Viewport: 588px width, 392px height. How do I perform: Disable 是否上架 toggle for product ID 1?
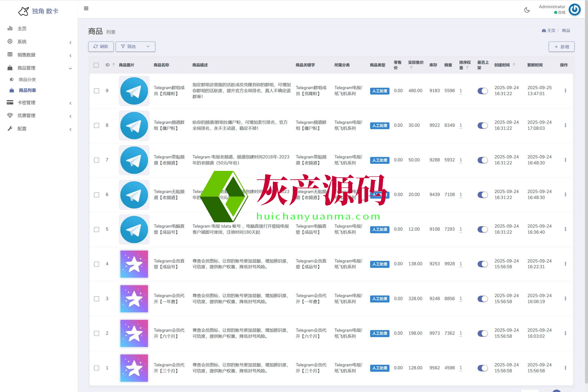tap(482, 368)
